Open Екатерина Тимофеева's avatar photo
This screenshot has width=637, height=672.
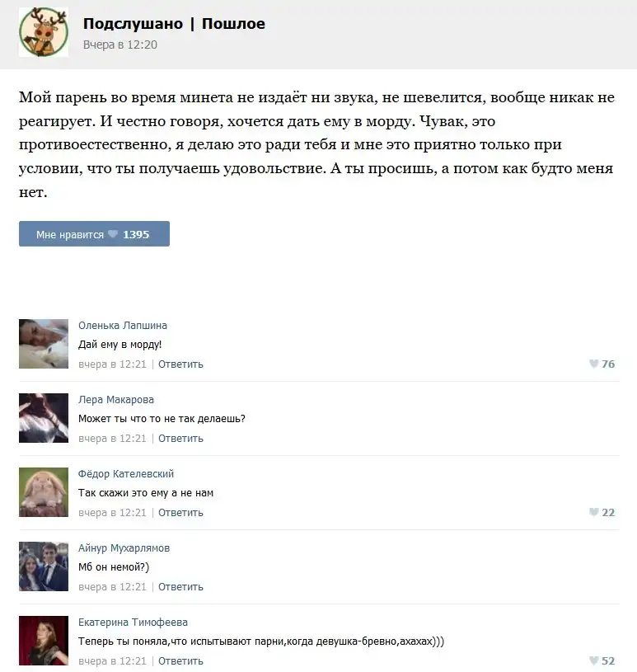(44, 641)
